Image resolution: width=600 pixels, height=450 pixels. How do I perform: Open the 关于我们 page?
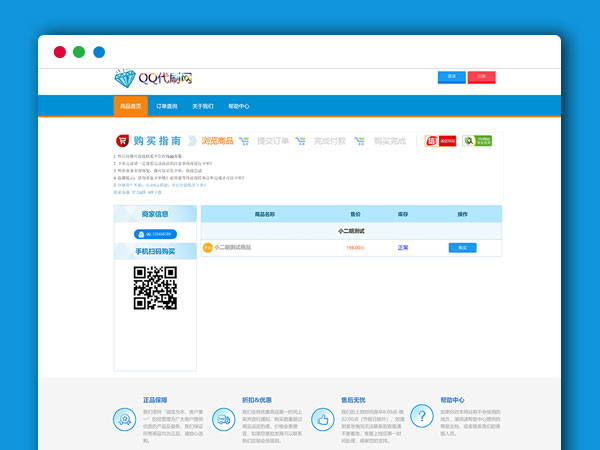click(202, 106)
